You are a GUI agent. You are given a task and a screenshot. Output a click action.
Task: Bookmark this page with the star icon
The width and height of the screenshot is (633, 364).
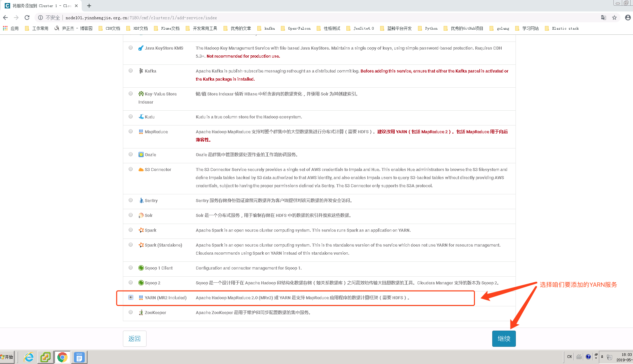(x=614, y=18)
